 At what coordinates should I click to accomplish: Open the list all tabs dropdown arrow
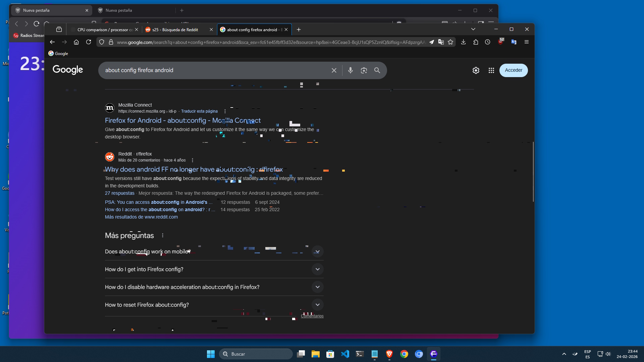pos(473,29)
